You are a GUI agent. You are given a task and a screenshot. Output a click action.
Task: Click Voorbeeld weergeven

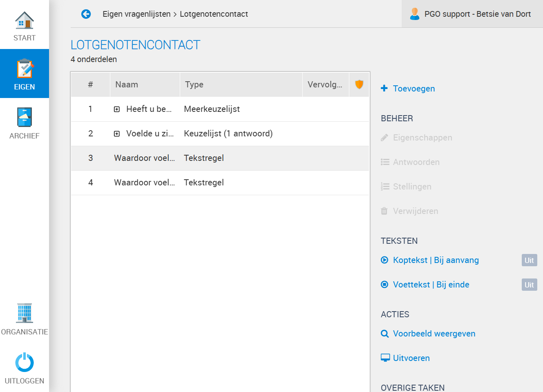[434, 334]
